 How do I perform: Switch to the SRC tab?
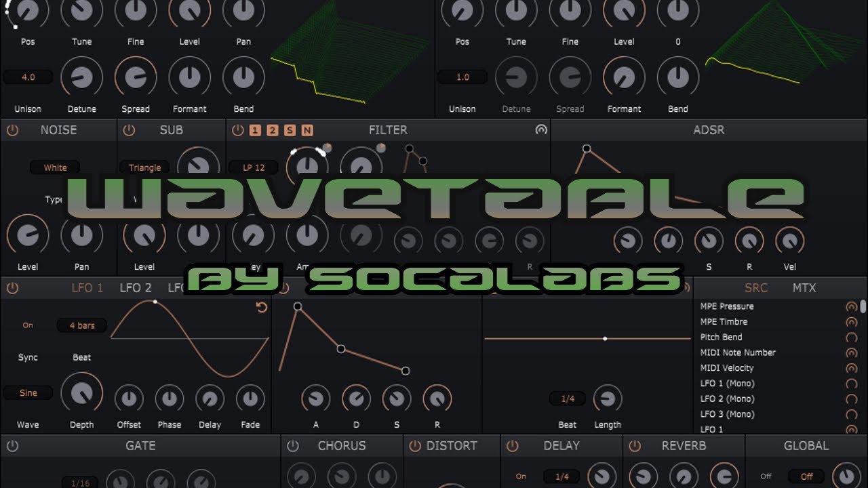[756, 288]
